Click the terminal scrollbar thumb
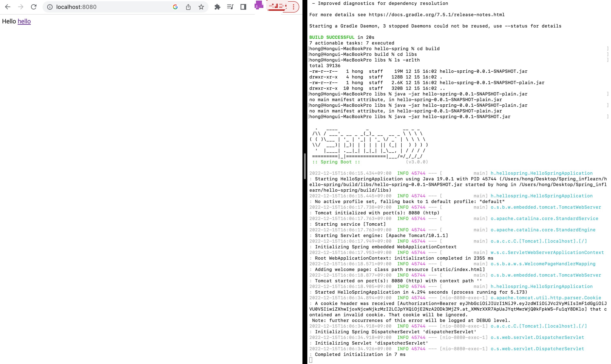The height and width of the screenshot is (364, 611). coord(305,166)
